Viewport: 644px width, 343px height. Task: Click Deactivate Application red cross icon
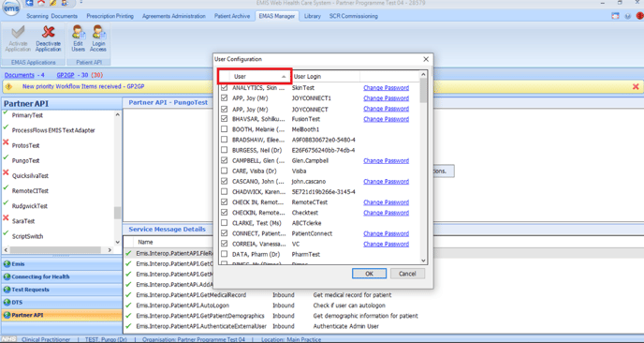click(48, 39)
